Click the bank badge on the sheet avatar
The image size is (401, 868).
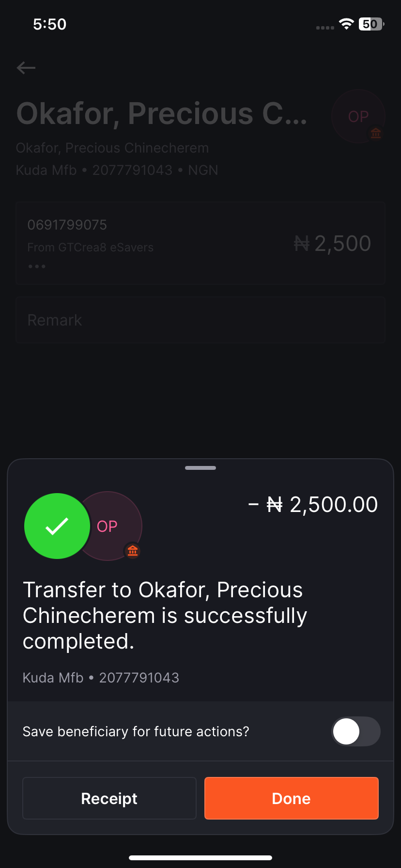133,550
